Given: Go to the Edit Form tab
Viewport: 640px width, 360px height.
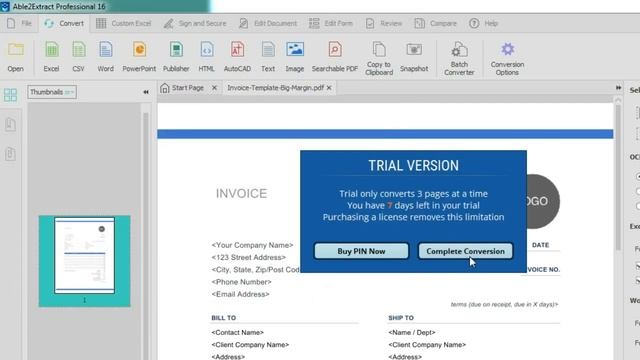Looking at the screenshot, I should point(331,23).
